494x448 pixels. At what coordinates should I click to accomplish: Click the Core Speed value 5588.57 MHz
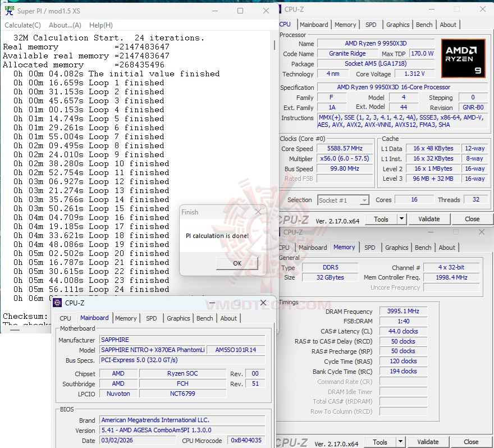click(345, 148)
